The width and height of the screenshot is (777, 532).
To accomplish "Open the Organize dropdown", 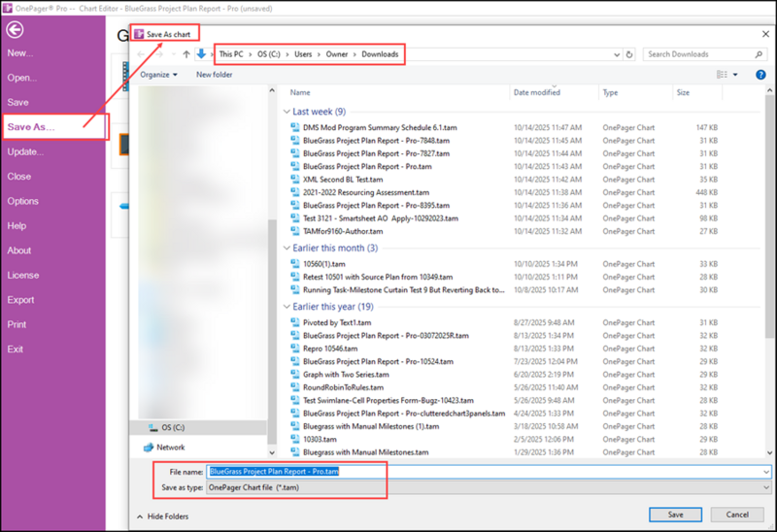I will (158, 75).
